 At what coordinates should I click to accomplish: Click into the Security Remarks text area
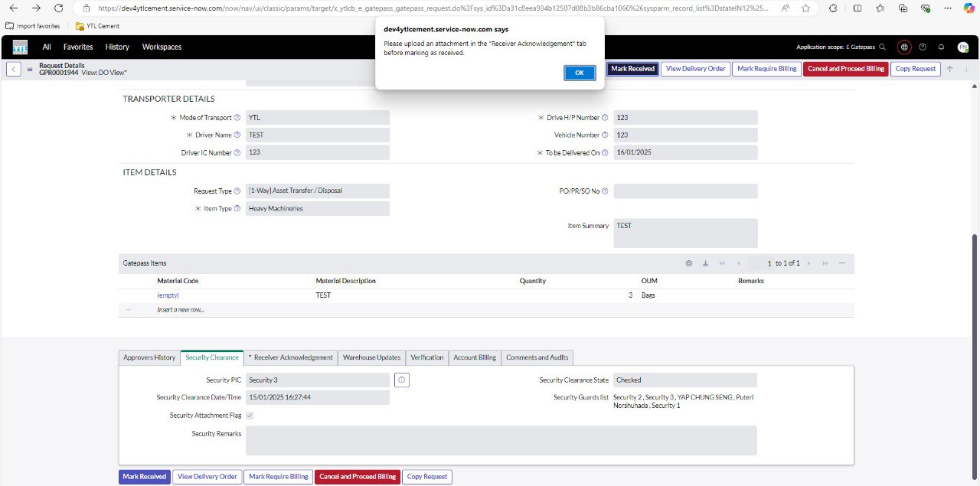tap(501, 441)
